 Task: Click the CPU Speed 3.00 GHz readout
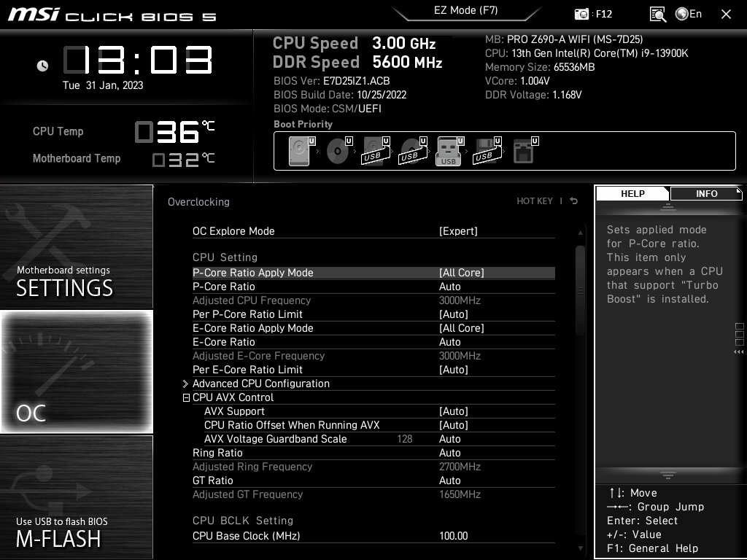click(x=354, y=43)
